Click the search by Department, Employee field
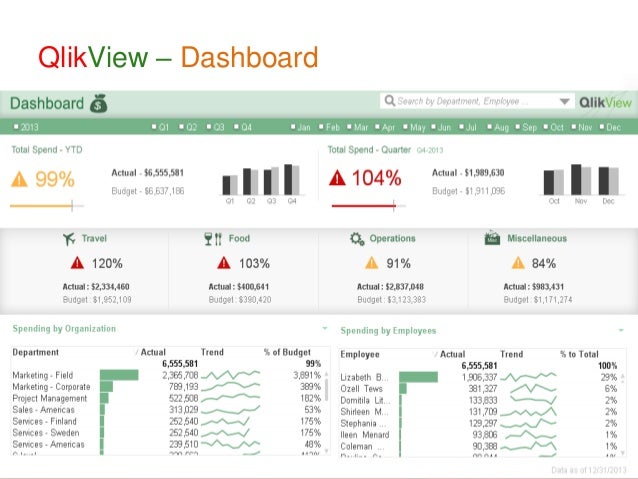This screenshot has width=638, height=479. 477,101
